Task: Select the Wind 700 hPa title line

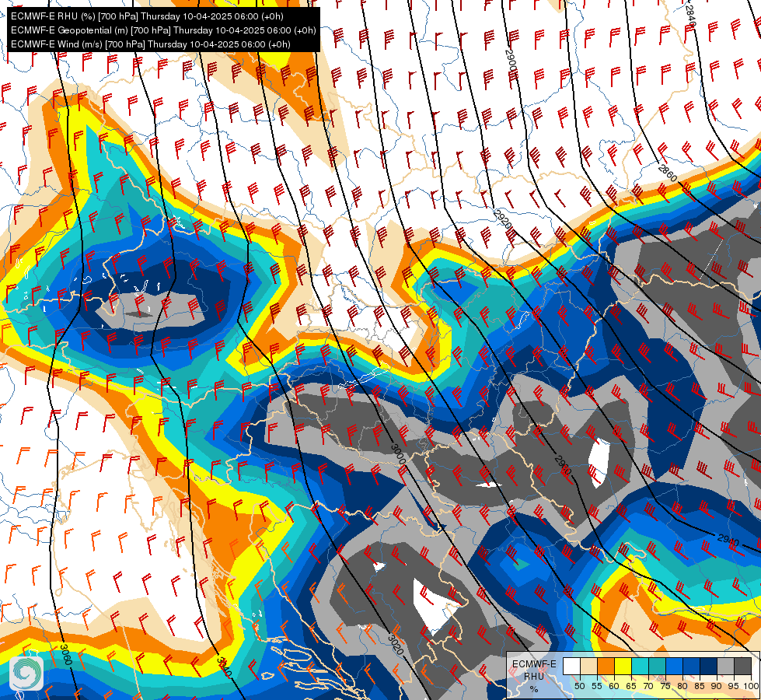Action: coord(151,44)
